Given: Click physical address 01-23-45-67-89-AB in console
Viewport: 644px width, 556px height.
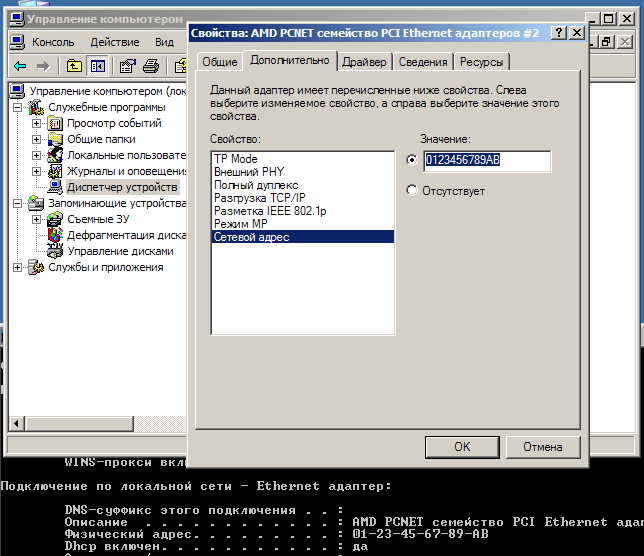Looking at the screenshot, I should click(420, 534).
